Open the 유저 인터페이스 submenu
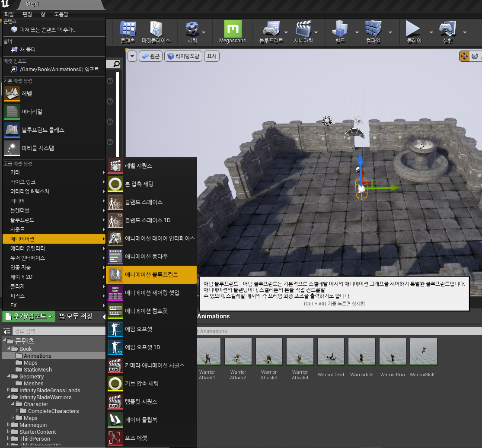 pos(54,258)
